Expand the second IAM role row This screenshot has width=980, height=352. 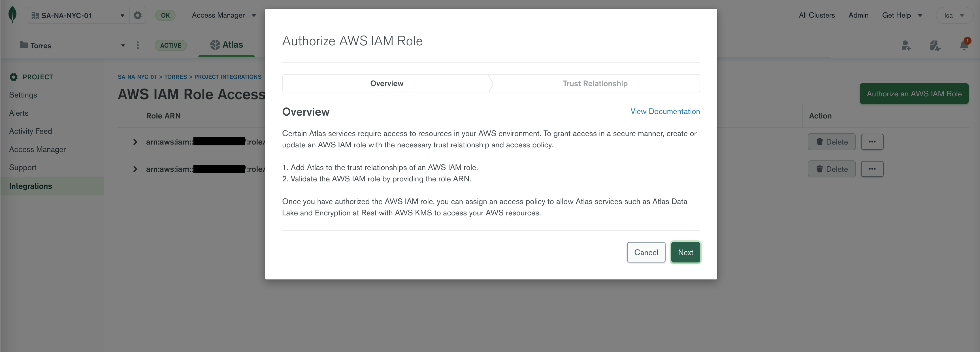(135, 169)
